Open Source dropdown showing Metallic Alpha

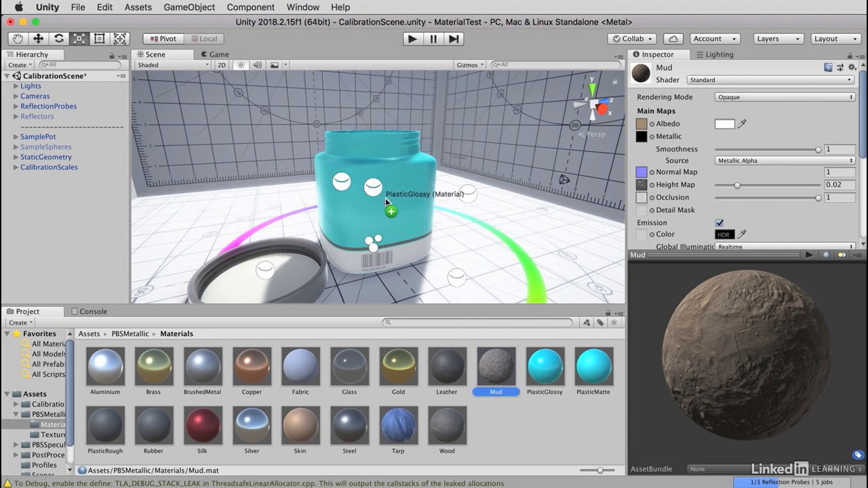[785, 161]
